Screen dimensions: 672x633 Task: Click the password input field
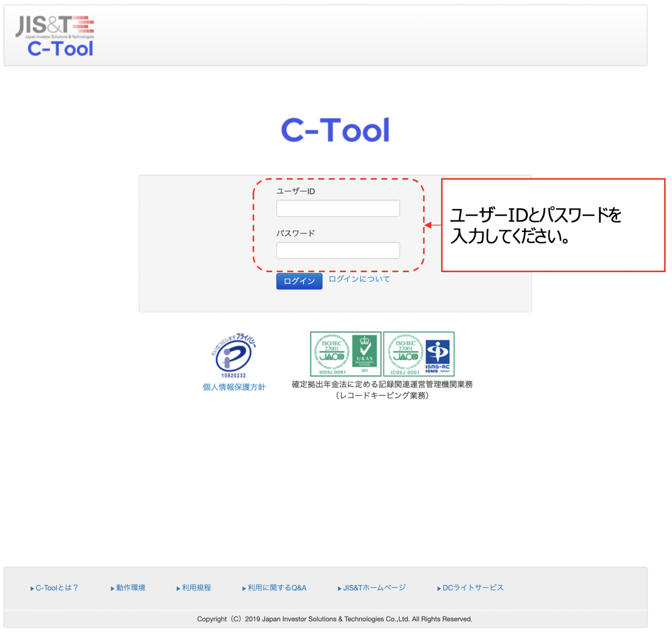point(338,251)
